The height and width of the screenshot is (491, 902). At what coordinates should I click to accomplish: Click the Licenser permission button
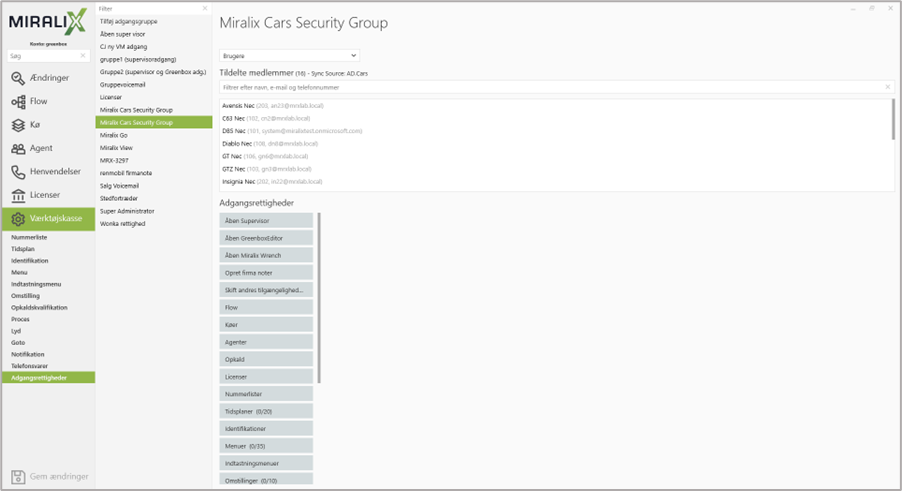tap(266, 377)
